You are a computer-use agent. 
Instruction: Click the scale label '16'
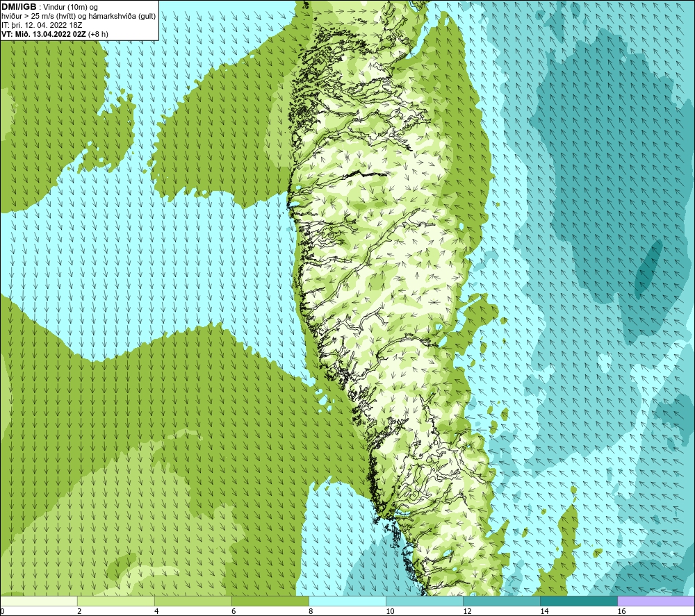tap(621, 611)
